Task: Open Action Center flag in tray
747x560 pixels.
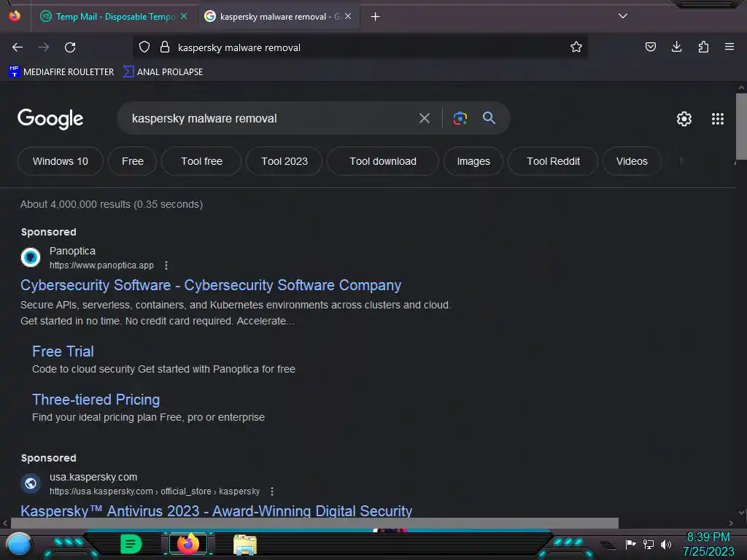Action: coord(630,544)
